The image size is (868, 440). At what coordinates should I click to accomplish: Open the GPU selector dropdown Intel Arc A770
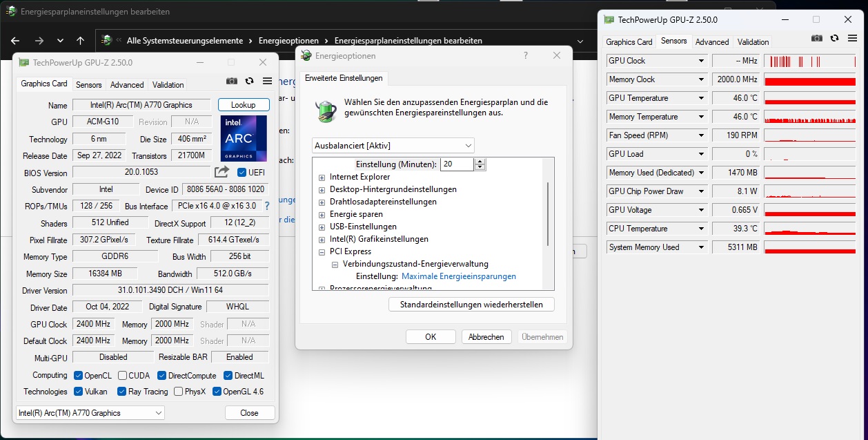90,413
